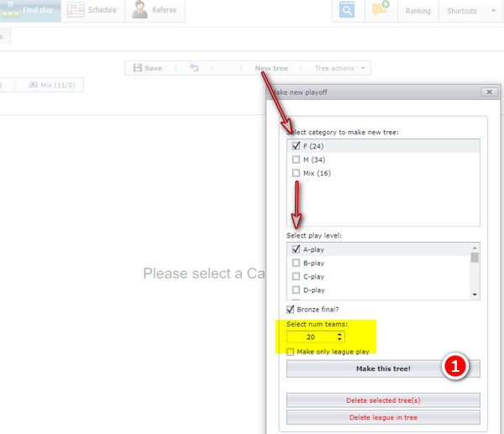The image size is (504, 434).
Task: Click the floppy disk Save icon
Action: (138, 68)
